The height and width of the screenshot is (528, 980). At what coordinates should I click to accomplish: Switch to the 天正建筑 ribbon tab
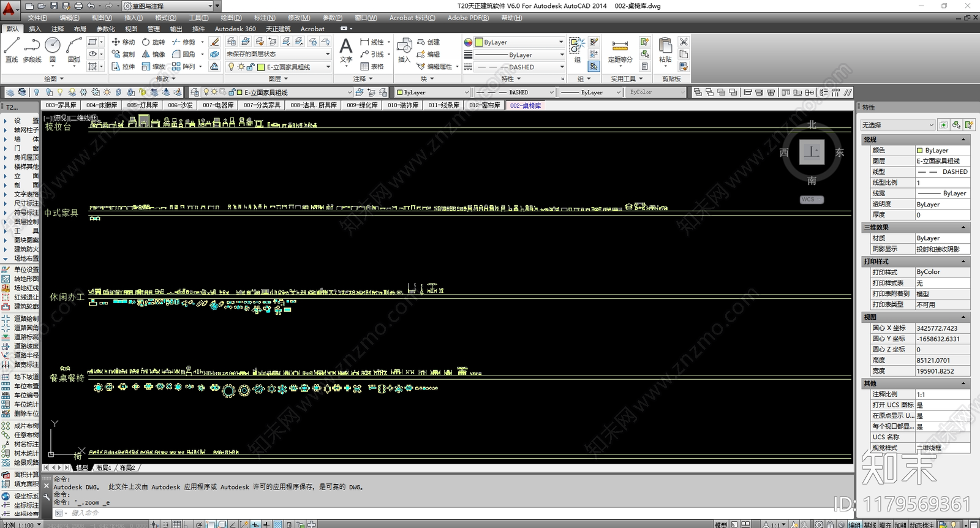[x=278, y=29]
